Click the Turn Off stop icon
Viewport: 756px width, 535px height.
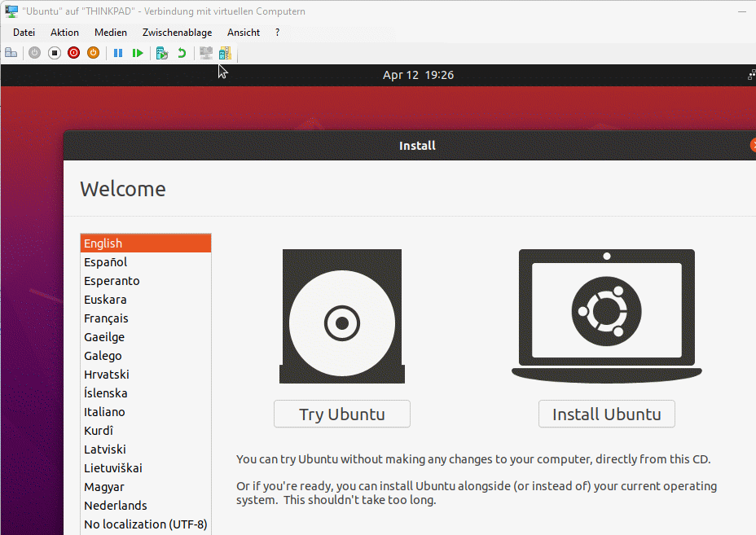55,53
